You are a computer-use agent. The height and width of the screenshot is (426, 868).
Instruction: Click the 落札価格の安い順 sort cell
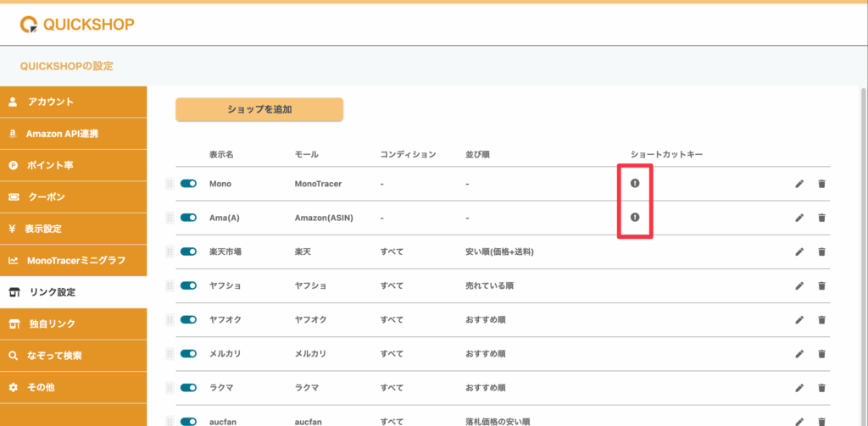[x=498, y=422]
